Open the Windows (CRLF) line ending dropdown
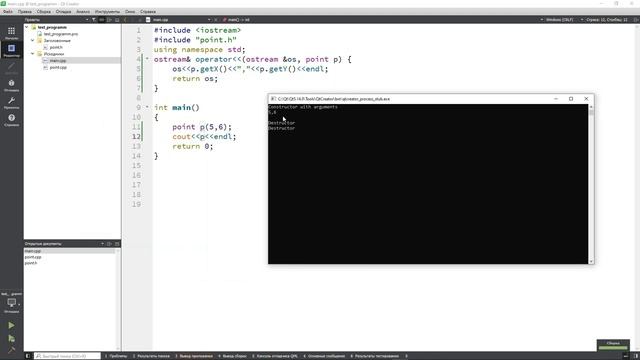640x360 pixels. [x=559, y=20]
